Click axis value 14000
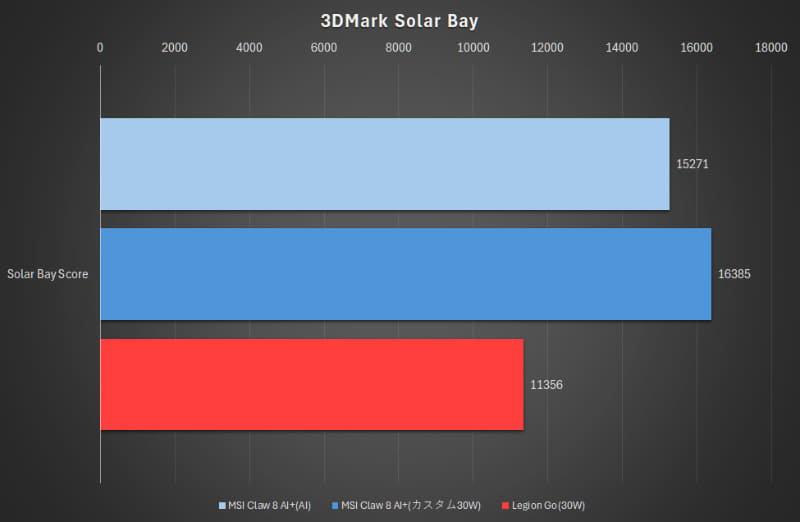Viewport: 800px width, 522px height. 622,47
